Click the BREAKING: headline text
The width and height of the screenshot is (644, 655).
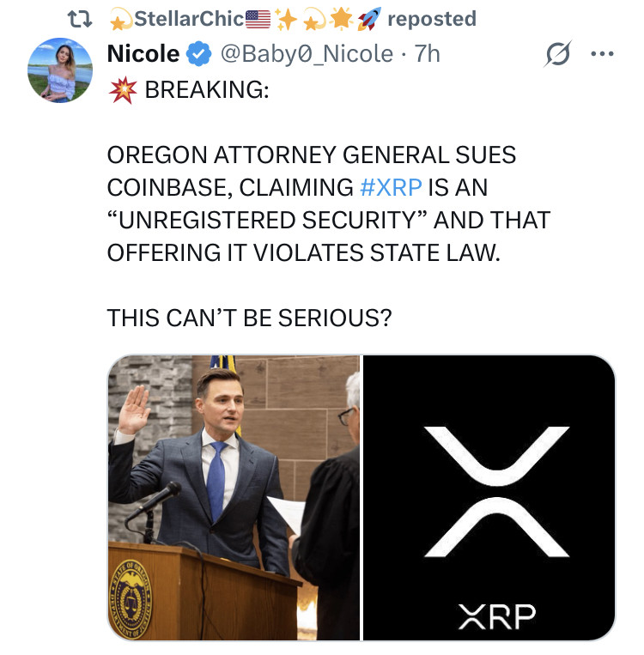[206, 89]
